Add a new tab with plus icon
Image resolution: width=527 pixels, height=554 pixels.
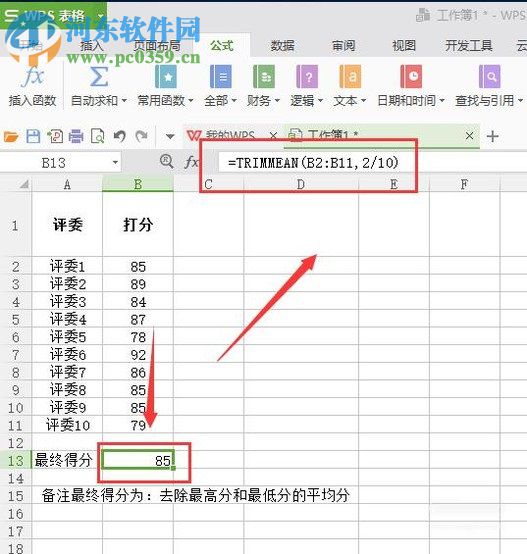pos(492,136)
